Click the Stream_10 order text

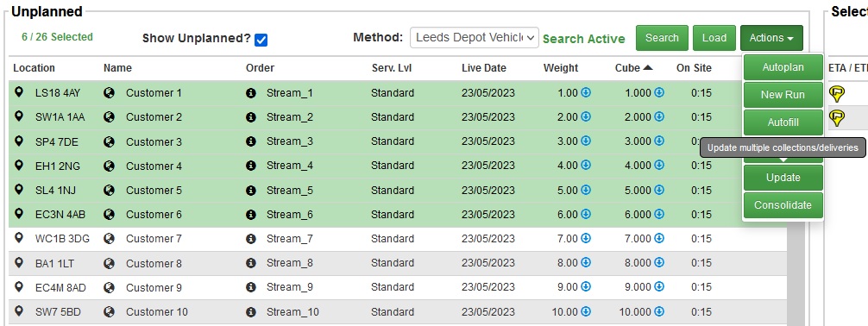click(x=292, y=311)
